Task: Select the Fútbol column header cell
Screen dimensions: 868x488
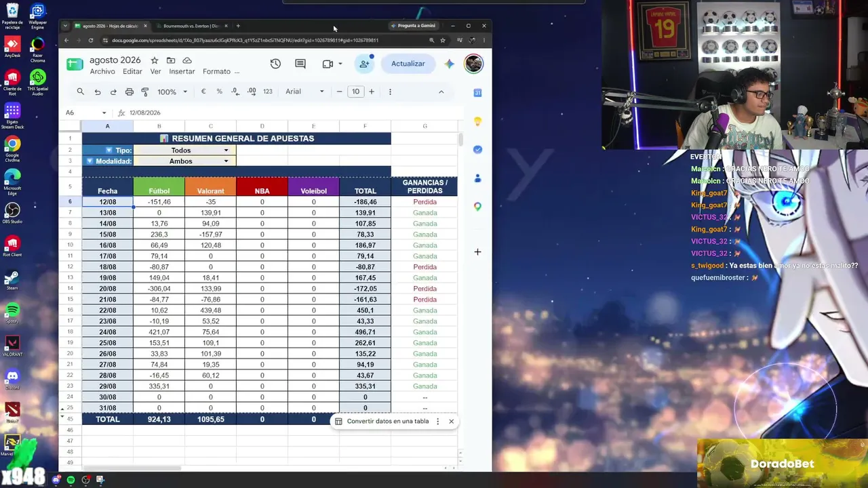Action: pyautogui.click(x=159, y=187)
